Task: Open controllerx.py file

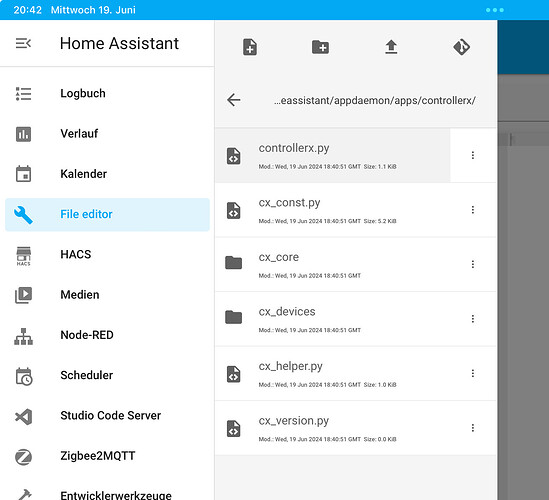Action: click(x=332, y=155)
